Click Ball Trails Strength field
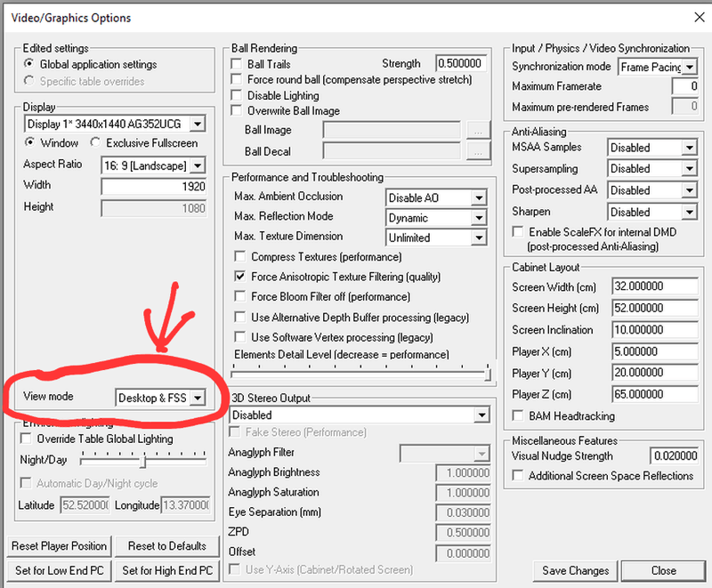Viewport: 712px width, 588px height. tap(461, 63)
